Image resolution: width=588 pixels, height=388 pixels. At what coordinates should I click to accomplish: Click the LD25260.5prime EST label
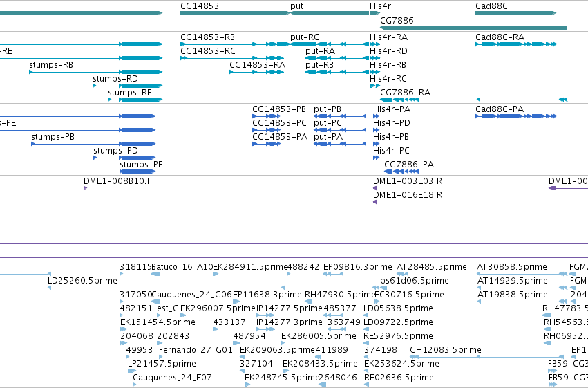[82, 281]
